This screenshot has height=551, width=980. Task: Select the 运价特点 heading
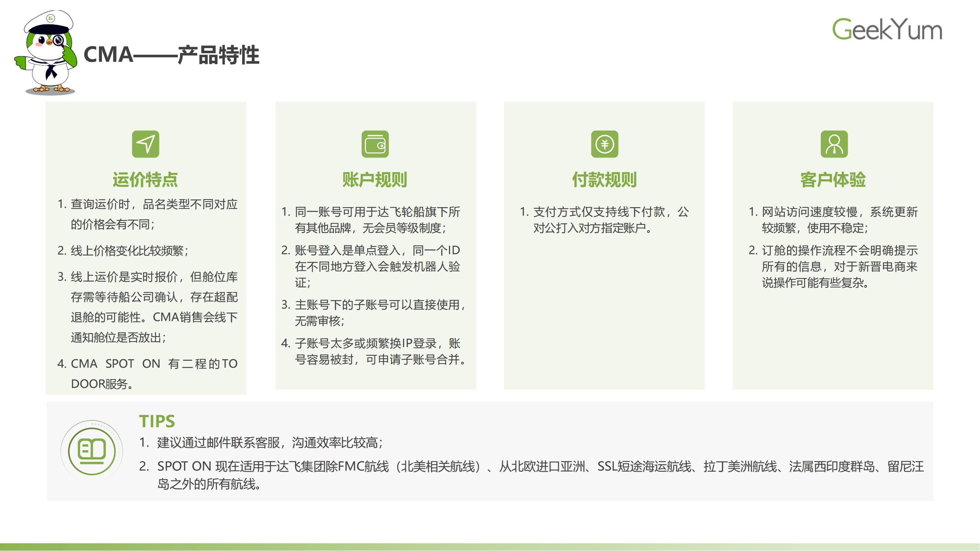(145, 180)
